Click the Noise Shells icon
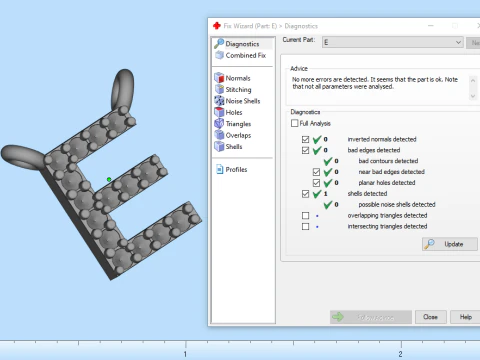Screen dimensions: 480x360 pos(219,101)
